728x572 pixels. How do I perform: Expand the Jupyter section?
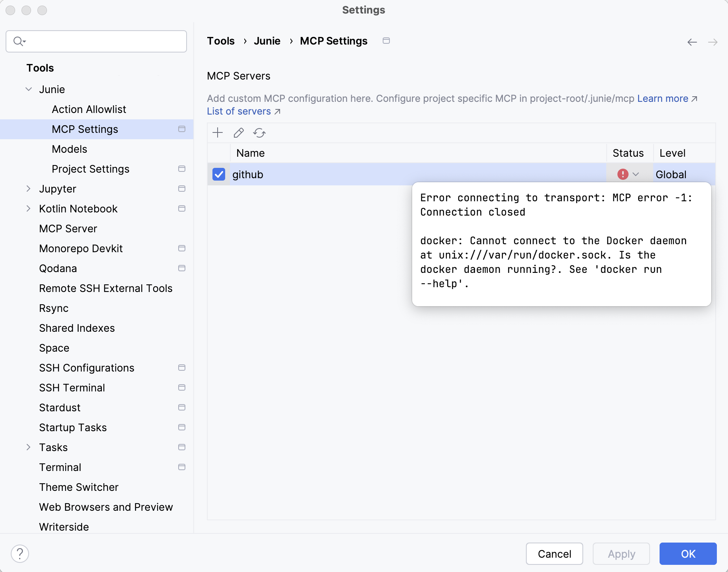pos(28,189)
